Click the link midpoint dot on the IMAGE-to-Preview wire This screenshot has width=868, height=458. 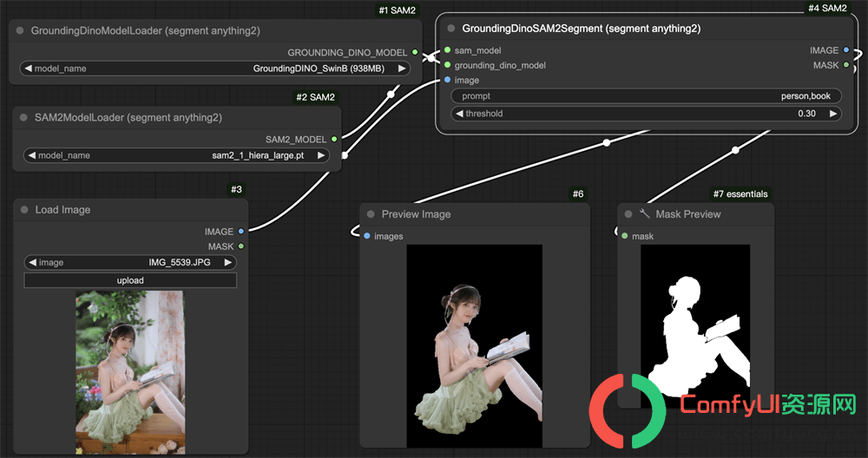[607, 143]
